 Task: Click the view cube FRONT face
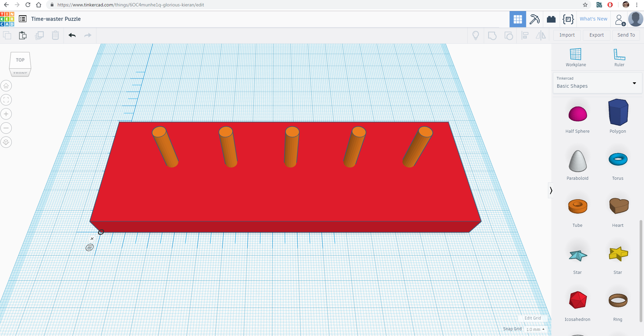(x=20, y=73)
